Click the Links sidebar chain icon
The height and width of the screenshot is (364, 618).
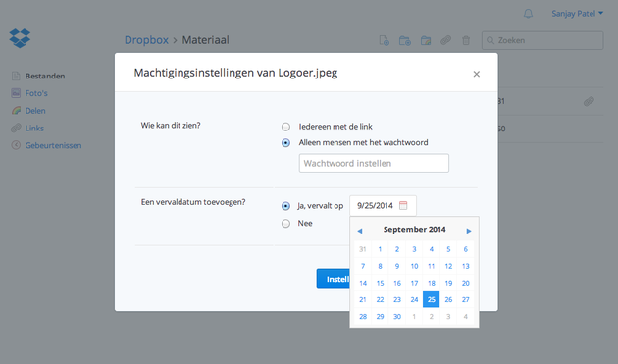pyautogui.click(x=16, y=128)
